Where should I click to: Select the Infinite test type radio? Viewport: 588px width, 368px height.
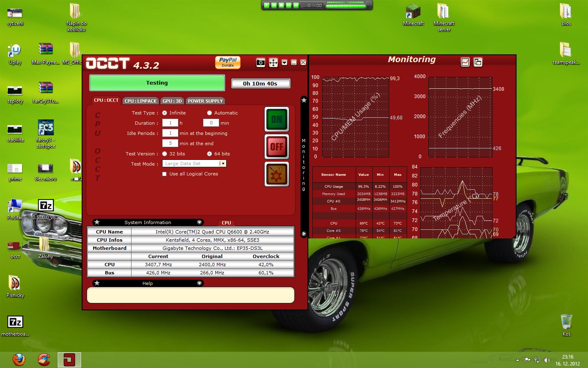pyautogui.click(x=165, y=113)
